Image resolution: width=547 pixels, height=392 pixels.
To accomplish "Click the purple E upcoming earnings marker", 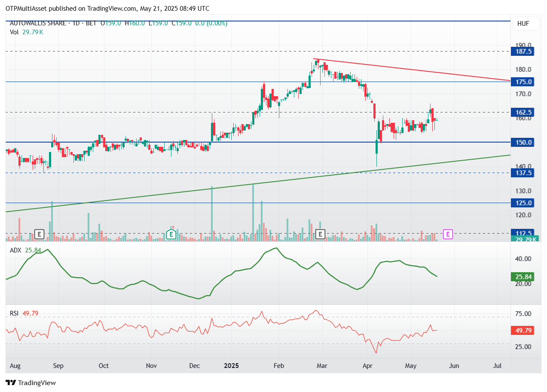I will pos(448,234).
